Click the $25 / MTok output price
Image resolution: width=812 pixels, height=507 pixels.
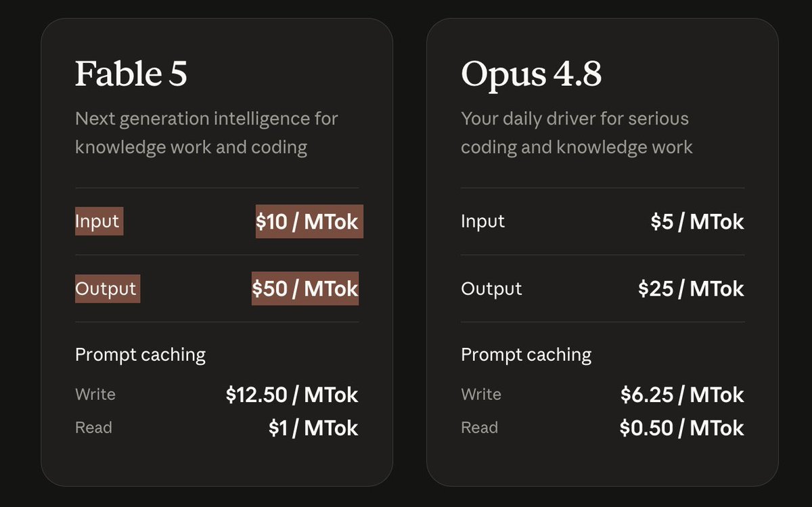(691, 289)
